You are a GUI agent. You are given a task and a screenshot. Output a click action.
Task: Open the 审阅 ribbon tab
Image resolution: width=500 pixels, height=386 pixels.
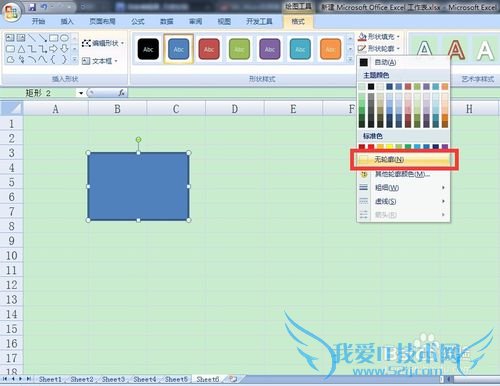pos(195,21)
